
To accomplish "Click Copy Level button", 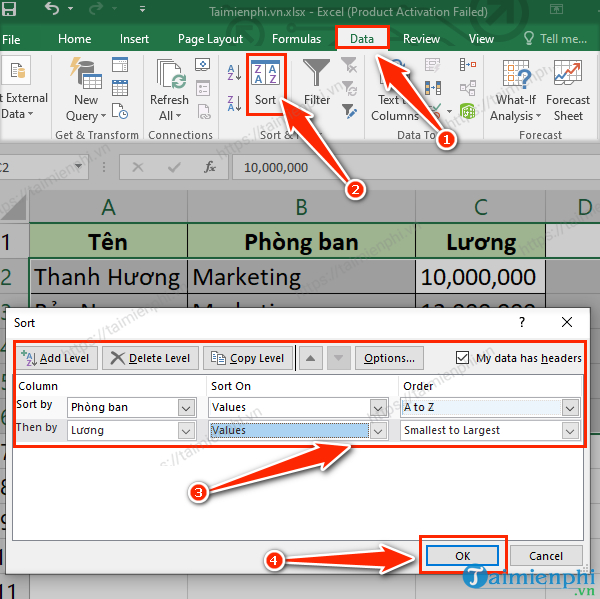I will (x=248, y=358).
